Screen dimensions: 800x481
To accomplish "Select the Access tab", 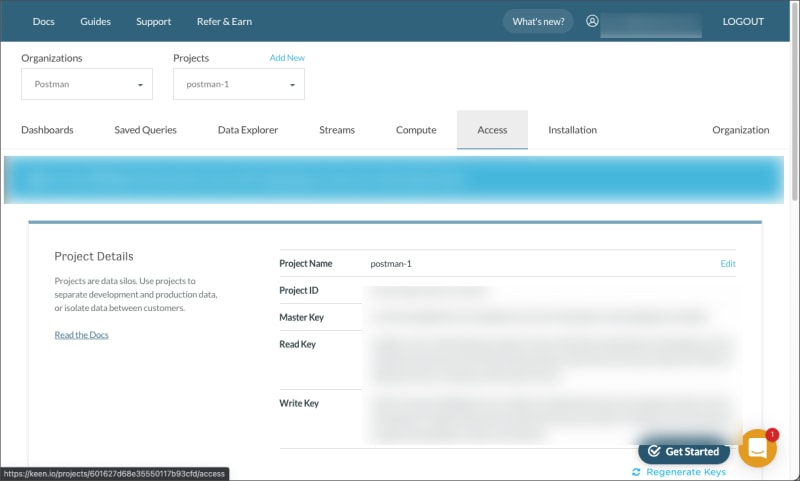I will tap(492, 130).
